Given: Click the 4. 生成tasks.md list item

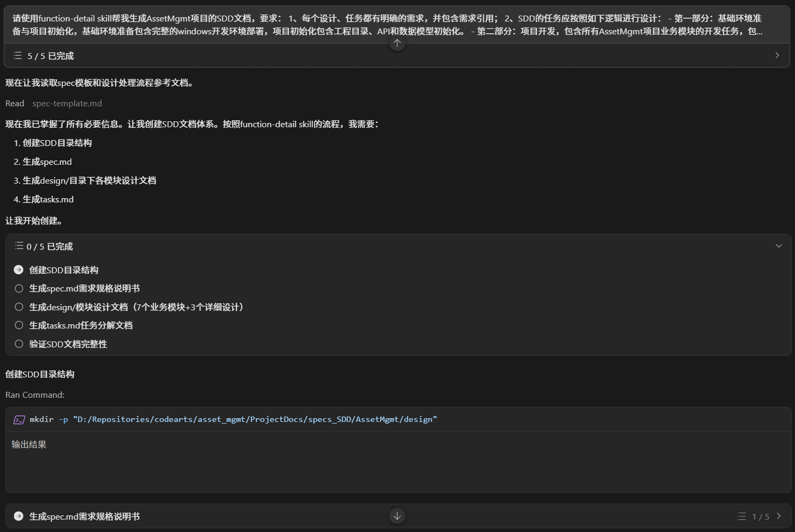Looking at the screenshot, I should (43, 199).
